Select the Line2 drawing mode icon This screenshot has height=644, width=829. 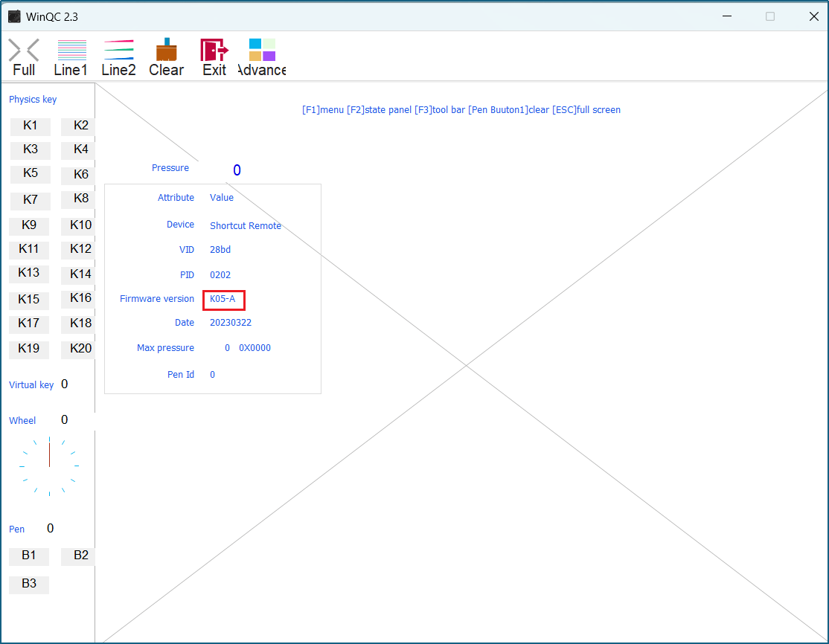click(x=119, y=51)
